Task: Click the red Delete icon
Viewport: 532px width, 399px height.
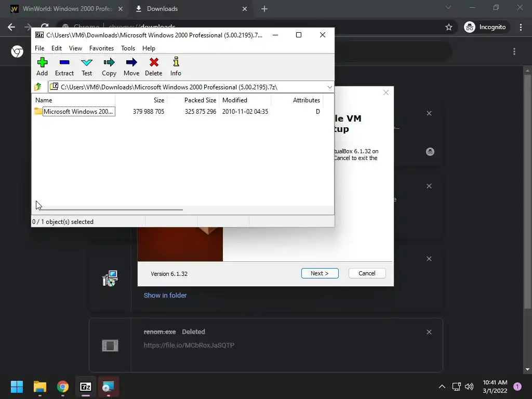Action: click(154, 66)
